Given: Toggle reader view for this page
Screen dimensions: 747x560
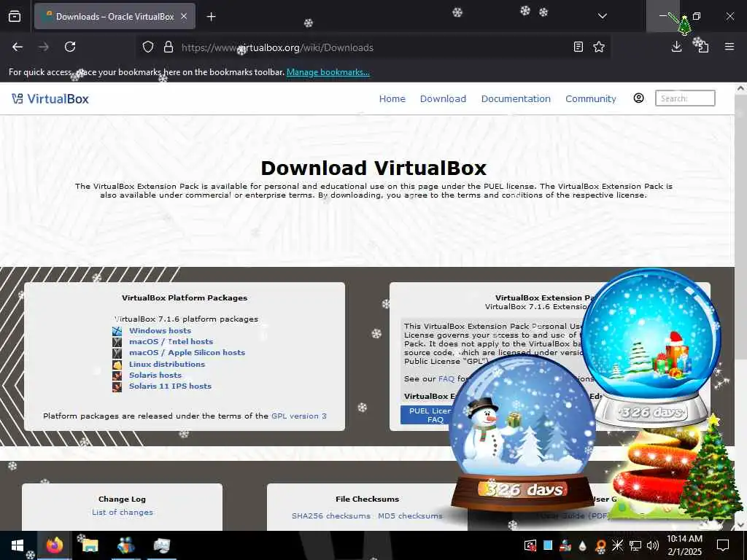Looking at the screenshot, I should point(578,47).
